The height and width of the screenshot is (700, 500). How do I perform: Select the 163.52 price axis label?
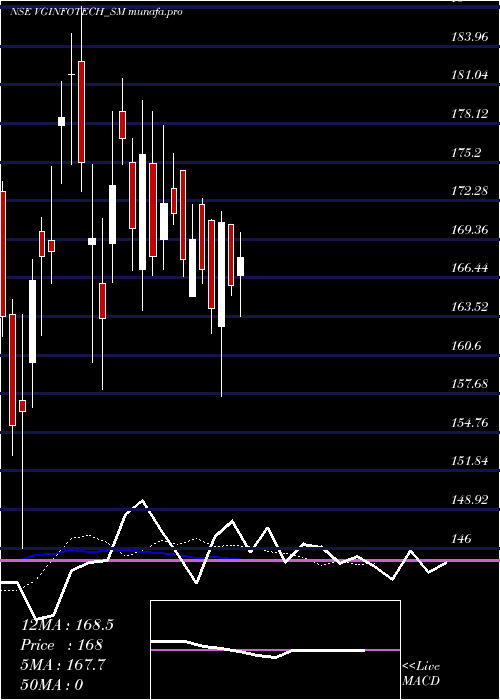[470, 307]
